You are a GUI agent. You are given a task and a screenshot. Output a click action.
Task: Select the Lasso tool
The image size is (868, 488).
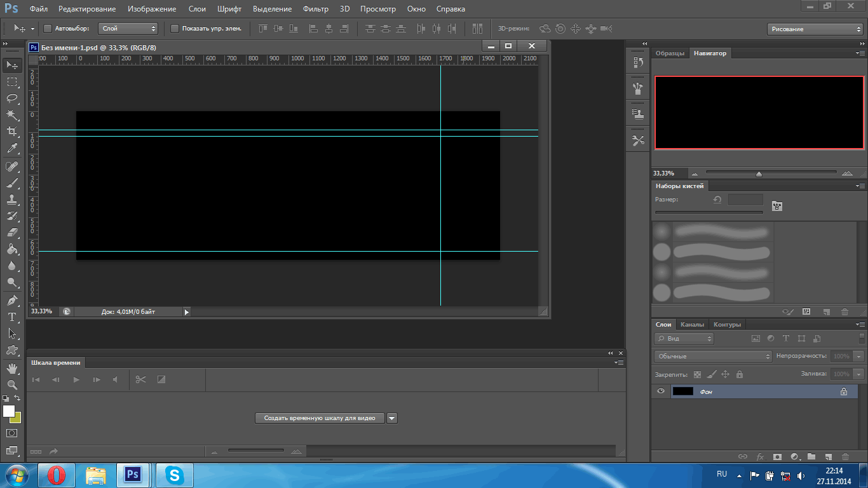tap(12, 98)
